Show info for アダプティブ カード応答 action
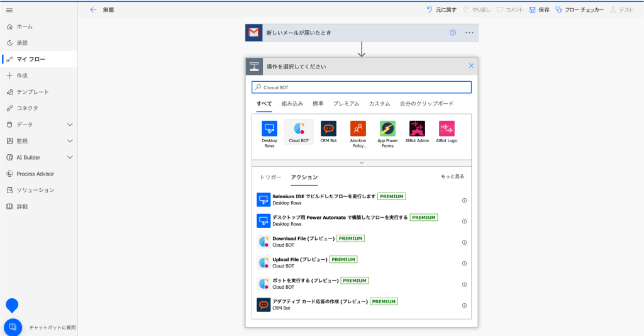This screenshot has height=336, width=644. 465,305
